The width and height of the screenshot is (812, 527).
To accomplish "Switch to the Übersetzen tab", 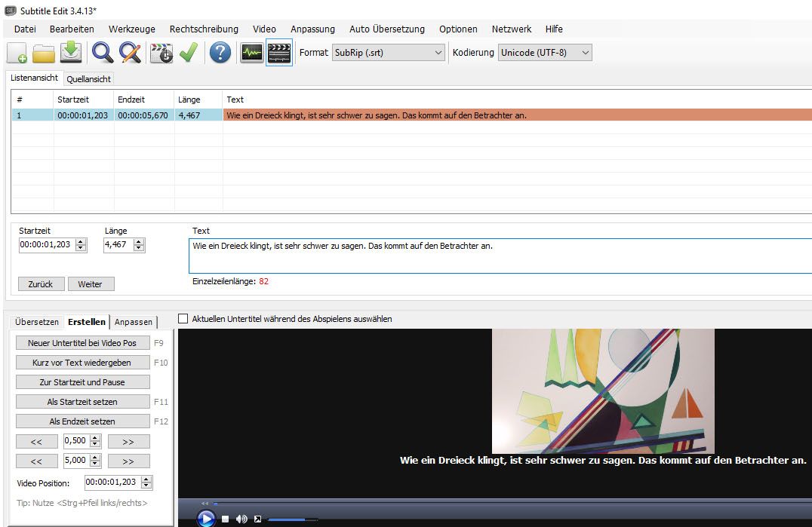I will (x=37, y=322).
